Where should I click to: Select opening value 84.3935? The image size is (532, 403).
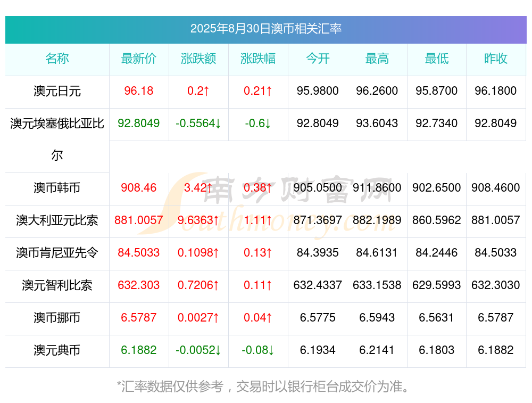point(318,252)
